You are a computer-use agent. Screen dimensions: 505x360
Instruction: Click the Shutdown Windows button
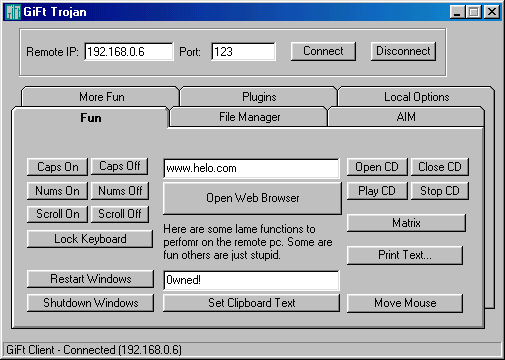click(x=90, y=303)
